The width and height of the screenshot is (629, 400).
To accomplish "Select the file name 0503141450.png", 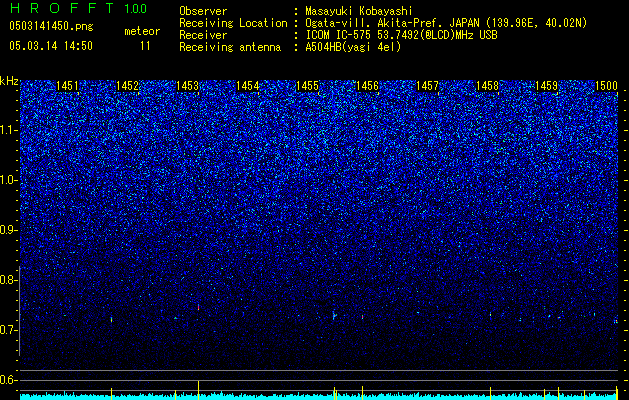I will (x=51, y=26).
